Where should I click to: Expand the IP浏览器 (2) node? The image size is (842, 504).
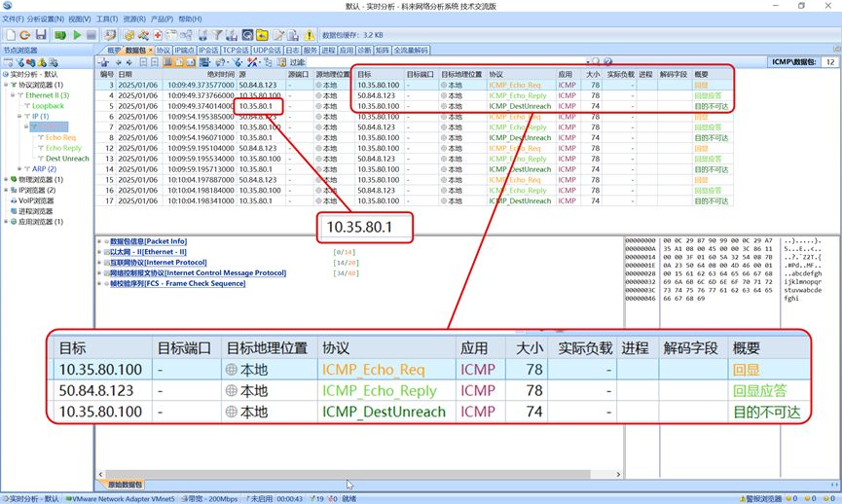[6, 190]
